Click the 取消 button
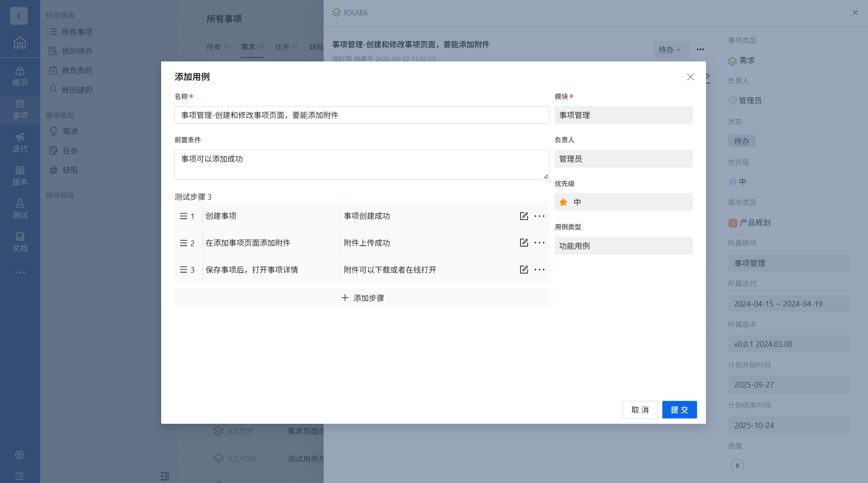Image resolution: width=868 pixels, height=483 pixels. (x=640, y=410)
